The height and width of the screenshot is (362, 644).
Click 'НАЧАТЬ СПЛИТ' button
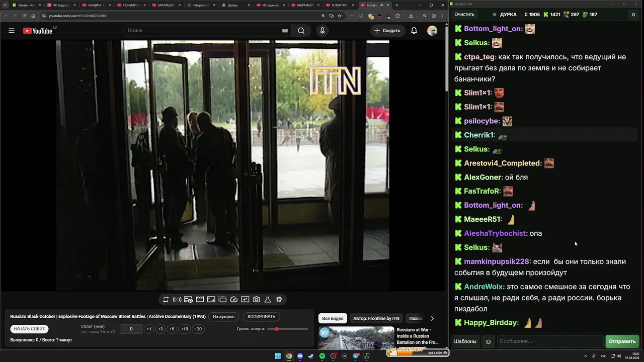pos(30,329)
